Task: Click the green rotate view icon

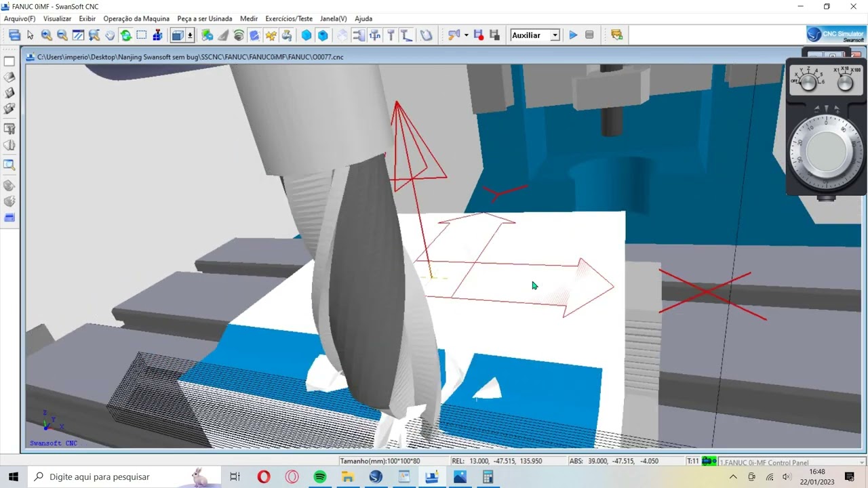Action: click(125, 35)
